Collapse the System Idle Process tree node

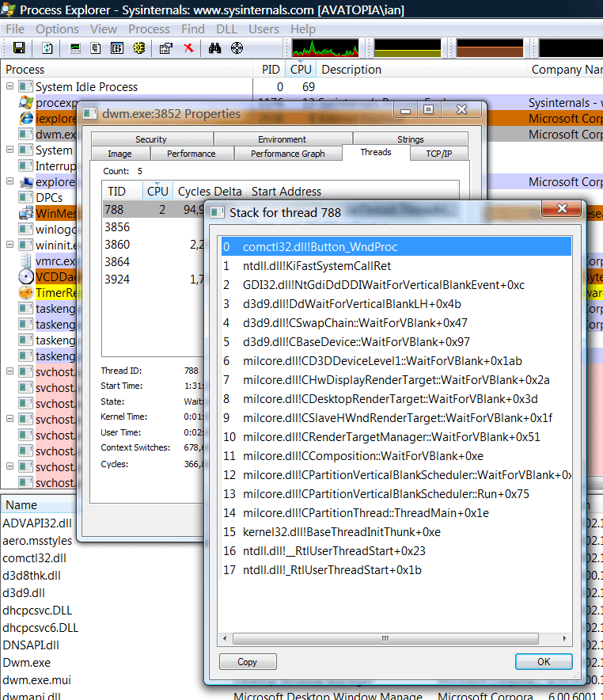[10, 87]
